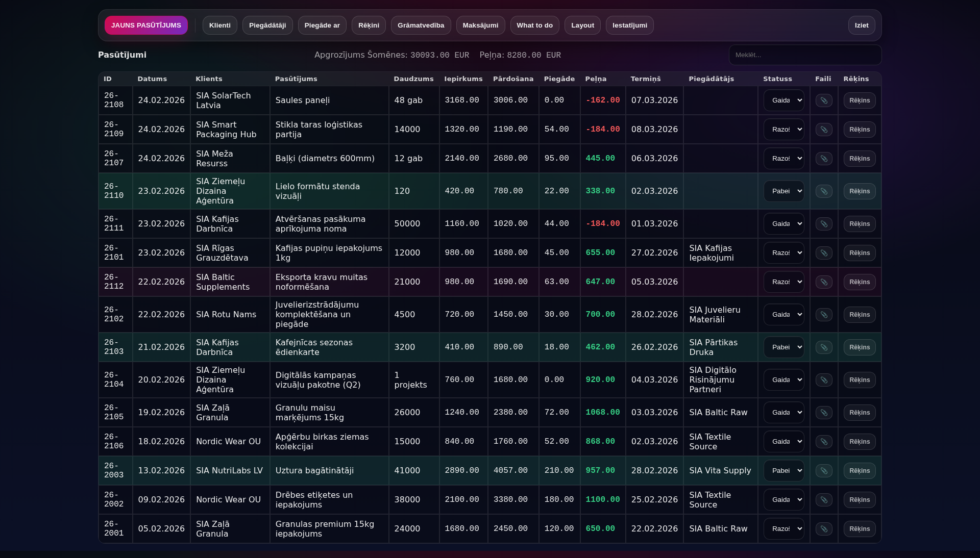
Task: Open attachments for Nordic Wear OU 26-2106
Action: pyautogui.click(x=824, y=442)
